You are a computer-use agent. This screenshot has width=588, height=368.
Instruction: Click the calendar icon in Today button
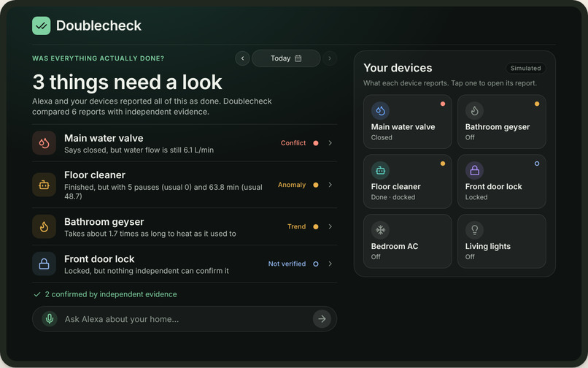coord(298,58)
